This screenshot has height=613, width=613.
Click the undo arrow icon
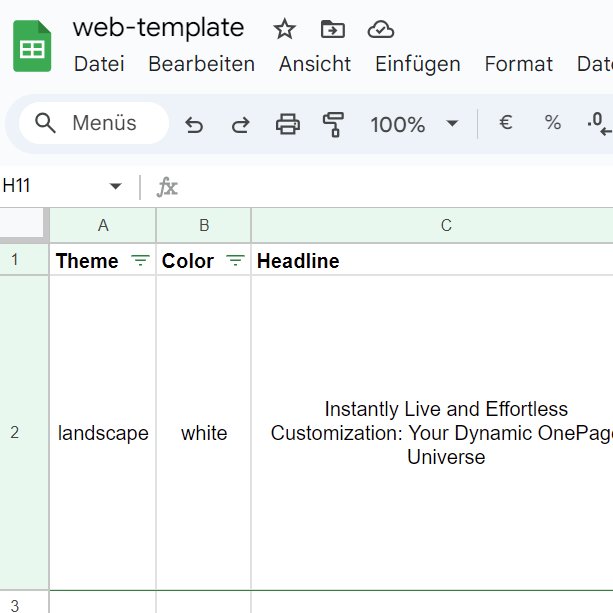click(x=194, y=125)
